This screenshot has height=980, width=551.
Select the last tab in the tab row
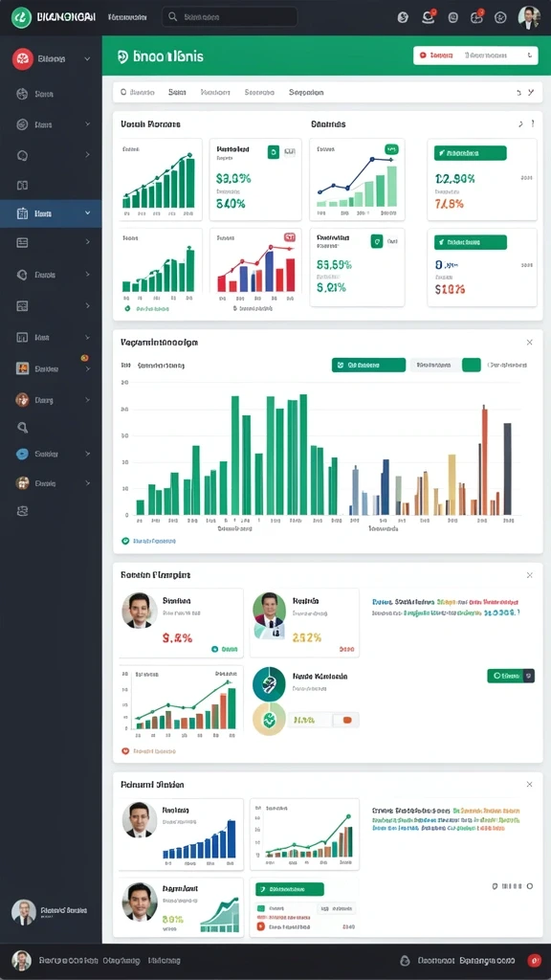pos(306,92)
